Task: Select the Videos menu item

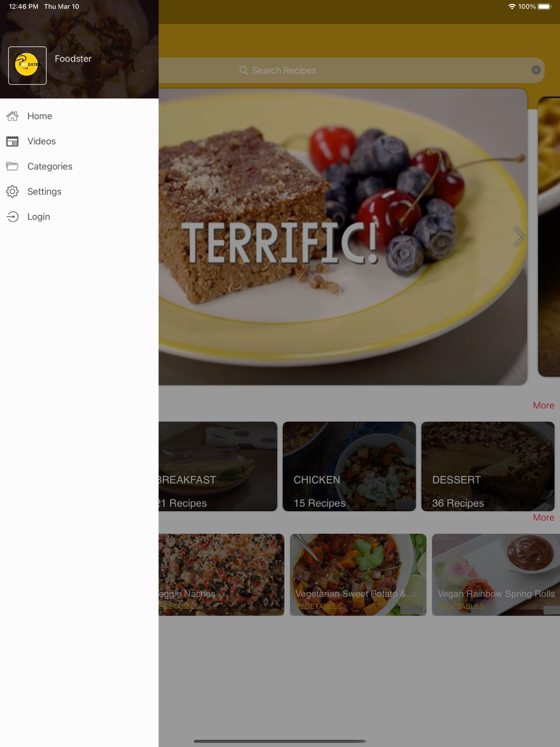Action: [x=41, y=141]
